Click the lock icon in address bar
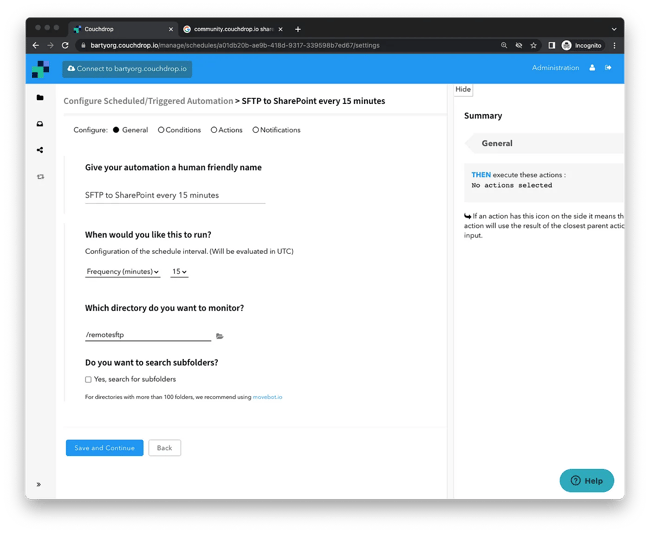650x533 pixels. (83, 45)
